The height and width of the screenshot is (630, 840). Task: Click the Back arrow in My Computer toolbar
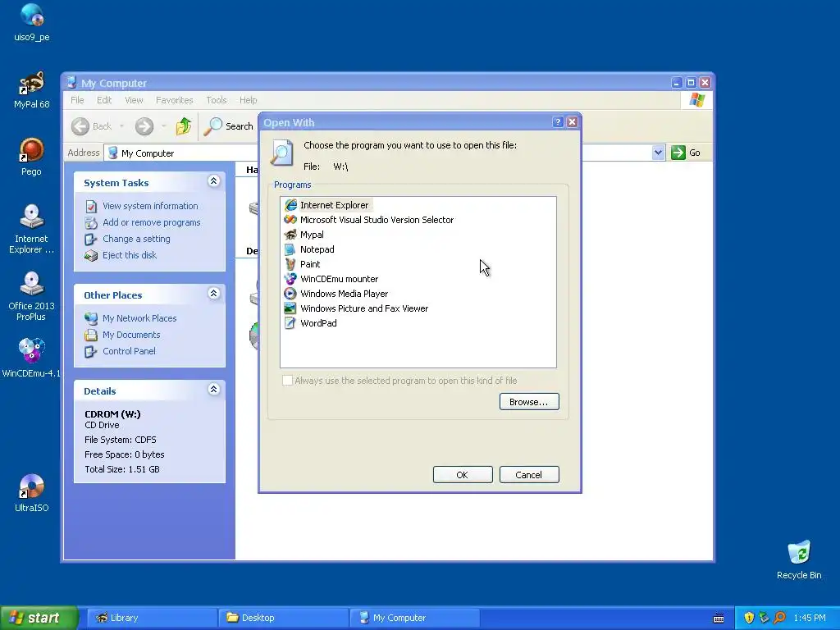pyautogui.click(x=92, y=126)
